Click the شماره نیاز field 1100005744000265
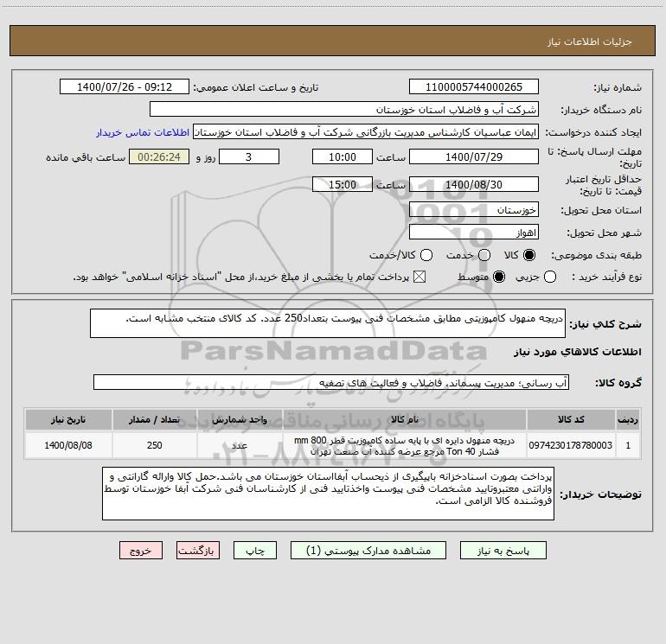The height and width of the screenshot is (644, 666). [474, 87]
